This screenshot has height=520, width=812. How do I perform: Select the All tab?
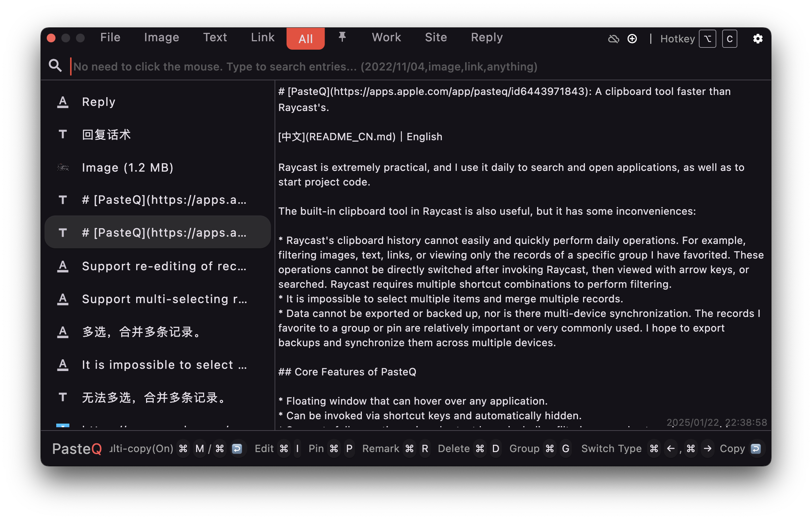click(306, 39)
